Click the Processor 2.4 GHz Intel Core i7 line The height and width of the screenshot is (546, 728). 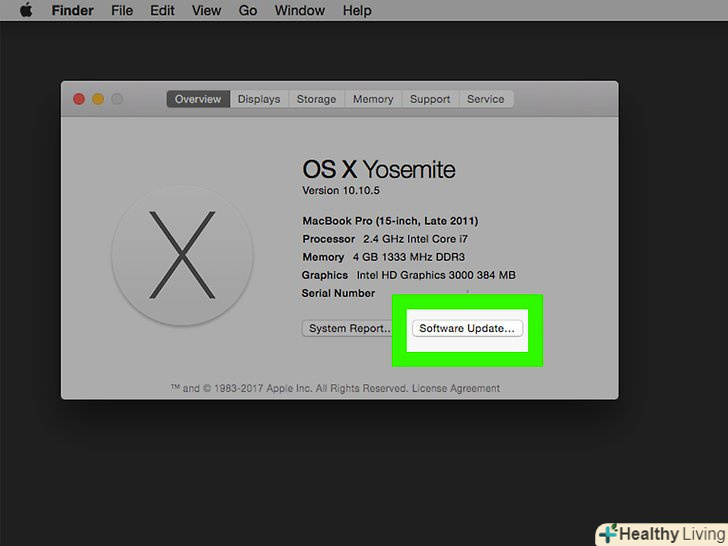pos(385,239)
